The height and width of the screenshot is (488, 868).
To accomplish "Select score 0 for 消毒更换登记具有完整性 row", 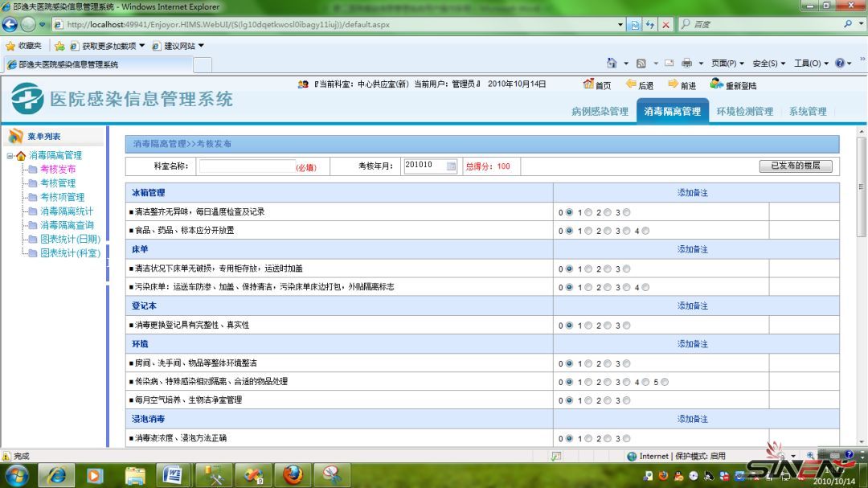I will click(x=569, y=326).
